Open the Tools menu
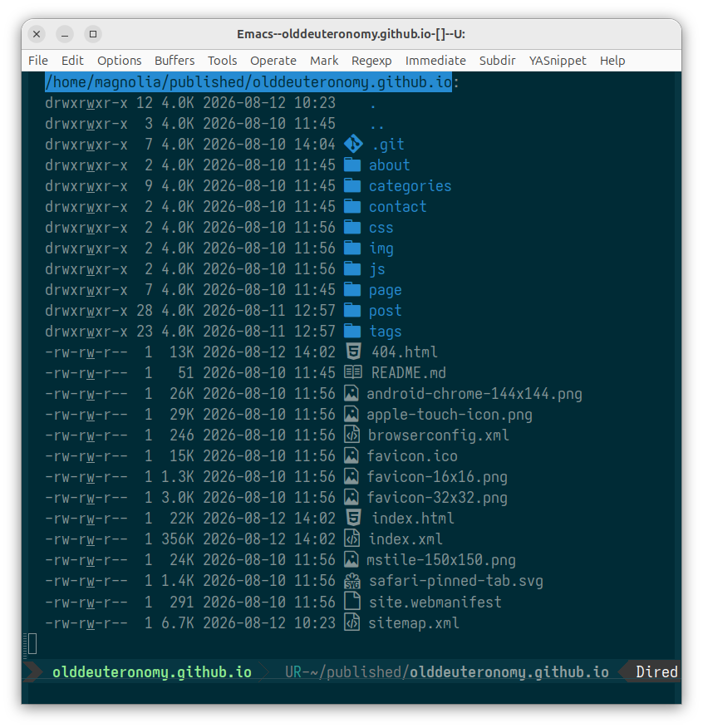Screen dimensions: 703x728 click(223, 61)
